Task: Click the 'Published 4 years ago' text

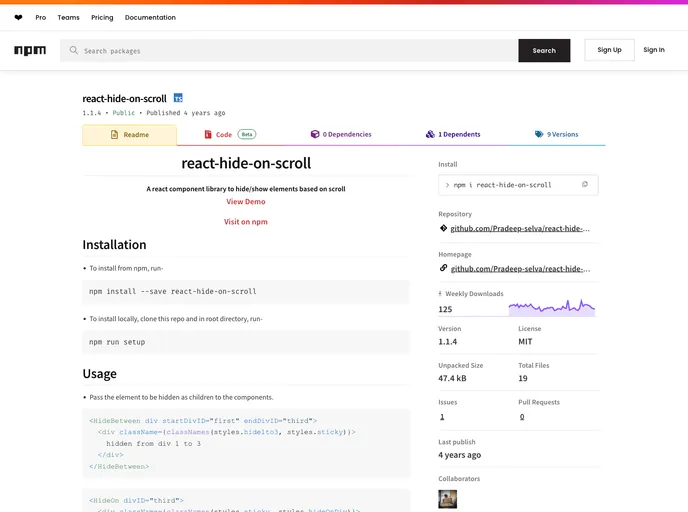Action: [x=186, y=113]
